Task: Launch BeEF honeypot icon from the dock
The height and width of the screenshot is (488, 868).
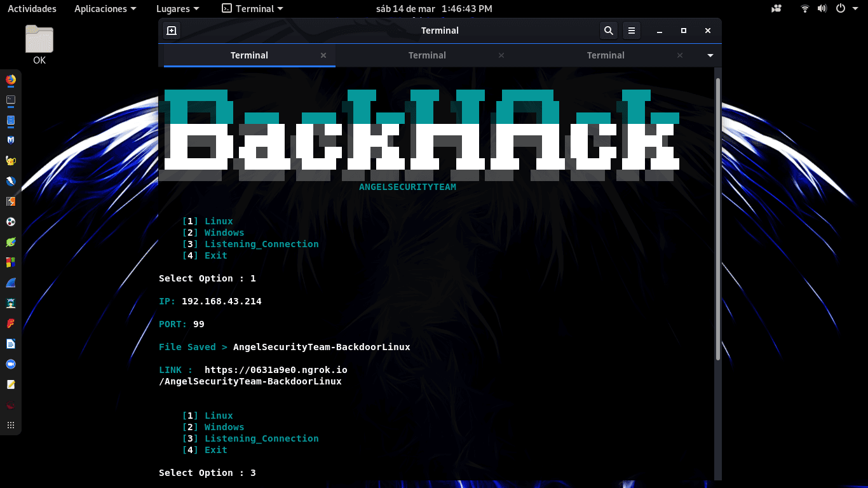Action: coord(10,161)
